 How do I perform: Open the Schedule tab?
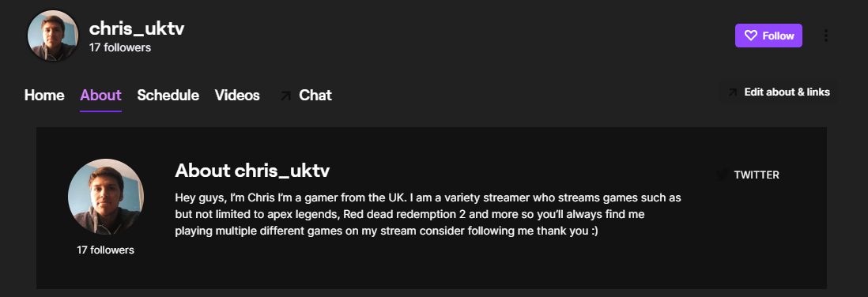(x=168, y=95)
